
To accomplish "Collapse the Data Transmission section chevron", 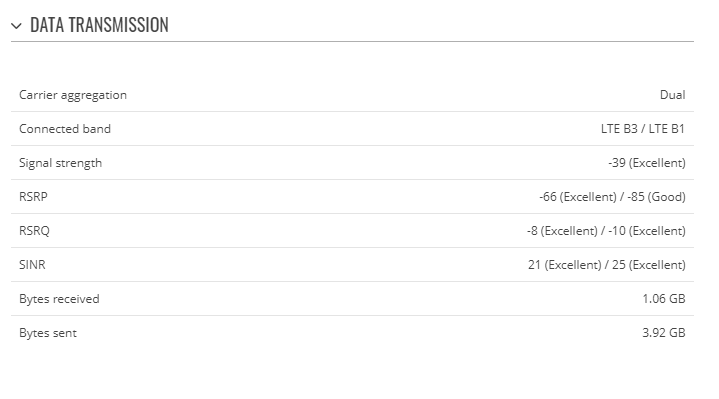I will click(x=16, y=26).
